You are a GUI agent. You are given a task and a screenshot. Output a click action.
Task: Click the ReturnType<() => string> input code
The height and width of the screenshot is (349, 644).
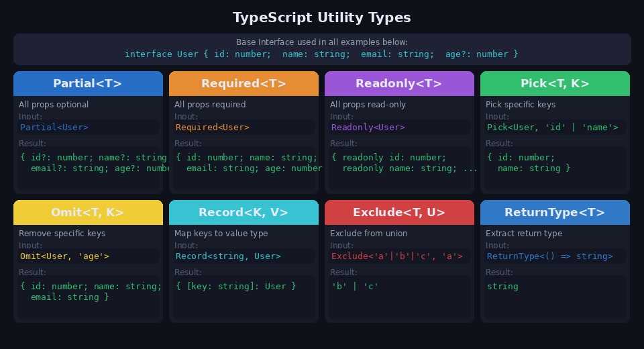[550, 256]
